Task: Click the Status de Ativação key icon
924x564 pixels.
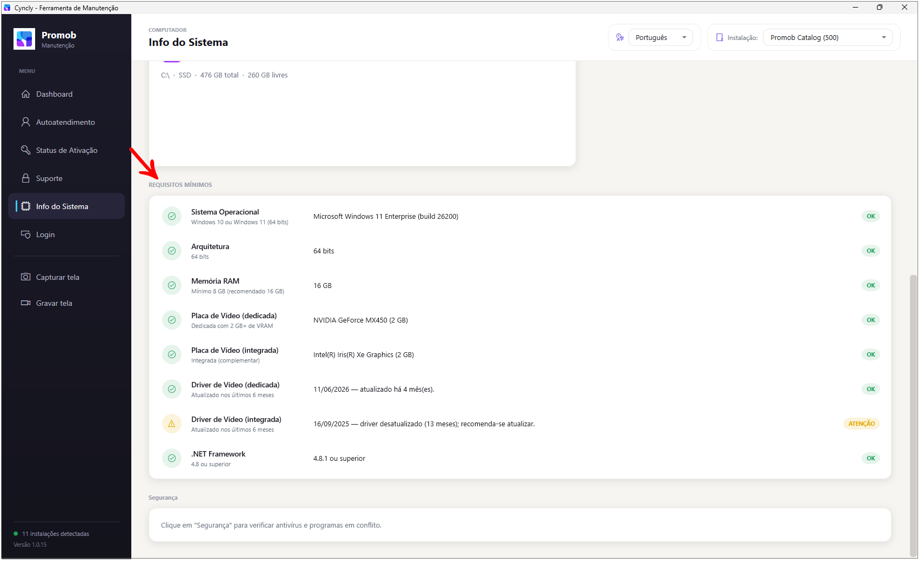Action: point(25,150)
